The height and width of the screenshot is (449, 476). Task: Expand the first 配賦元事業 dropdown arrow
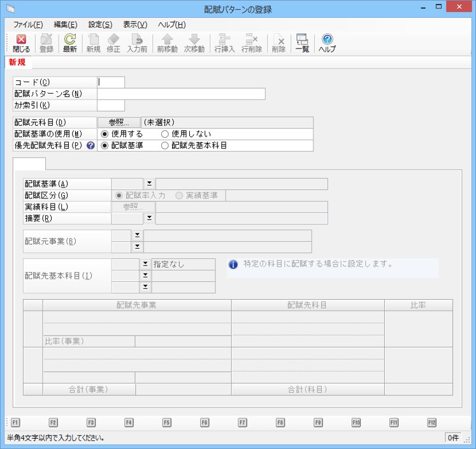click(x=136, y=236)
